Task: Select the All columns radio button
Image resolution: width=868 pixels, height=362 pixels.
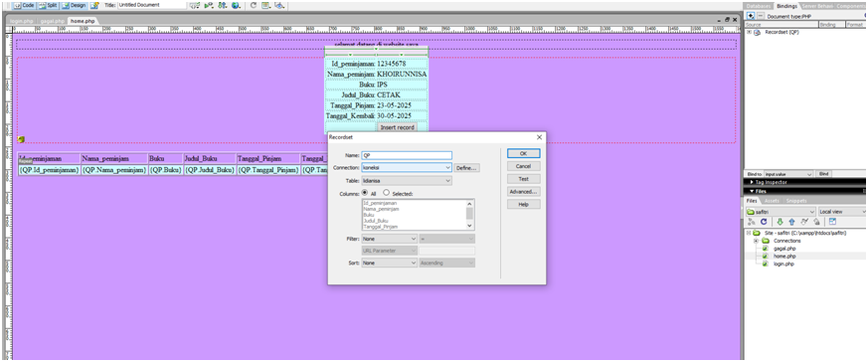Action: (x=365, y=193)
